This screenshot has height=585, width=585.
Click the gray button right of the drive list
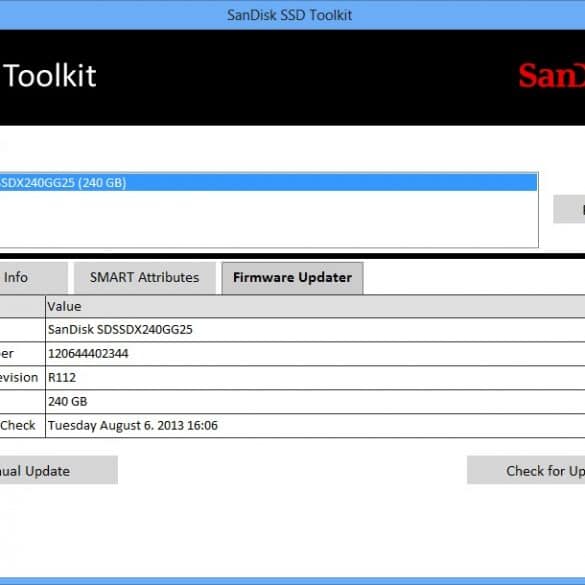click(x=569, y=210)
